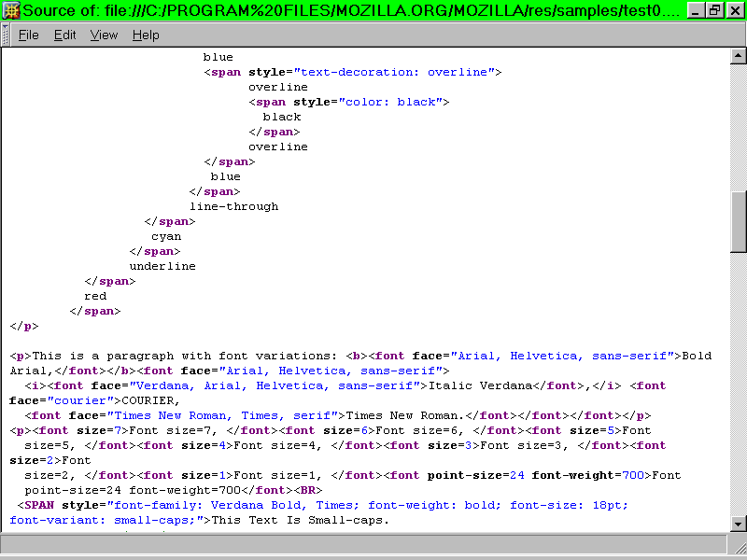Click the "line-through" text in the source
The height and width of the screenshot is (560, 747).
(x=233, y=206)
